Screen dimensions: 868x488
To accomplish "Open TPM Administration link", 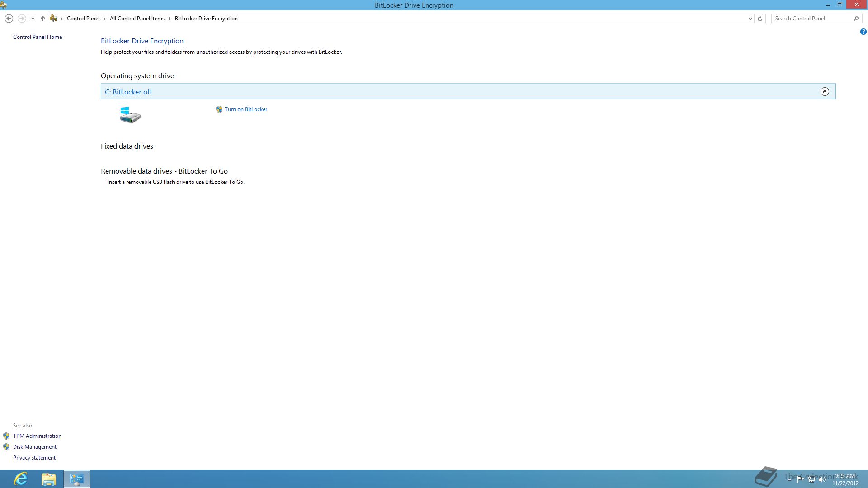I will click(37, 436).
